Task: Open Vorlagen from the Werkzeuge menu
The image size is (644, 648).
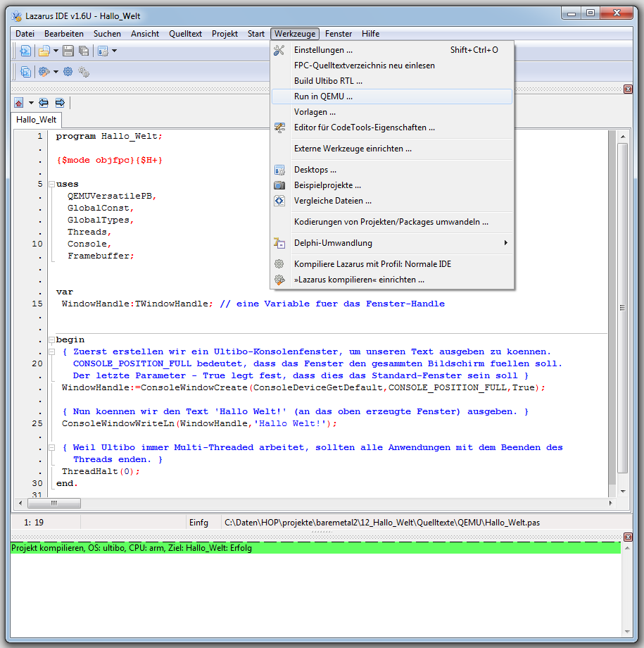Action: (x=391, y=112)
